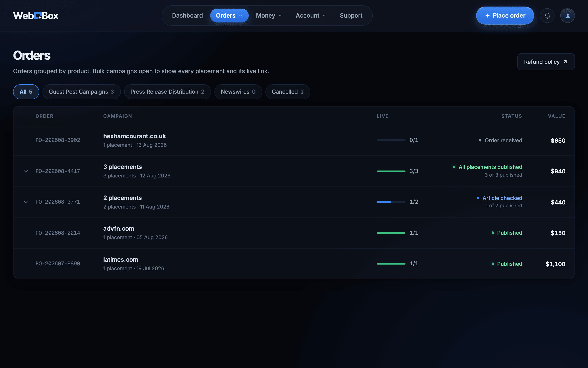Screen dimensions: 588x368
Task: Open the notifications bell
Action: click(547, 16)
